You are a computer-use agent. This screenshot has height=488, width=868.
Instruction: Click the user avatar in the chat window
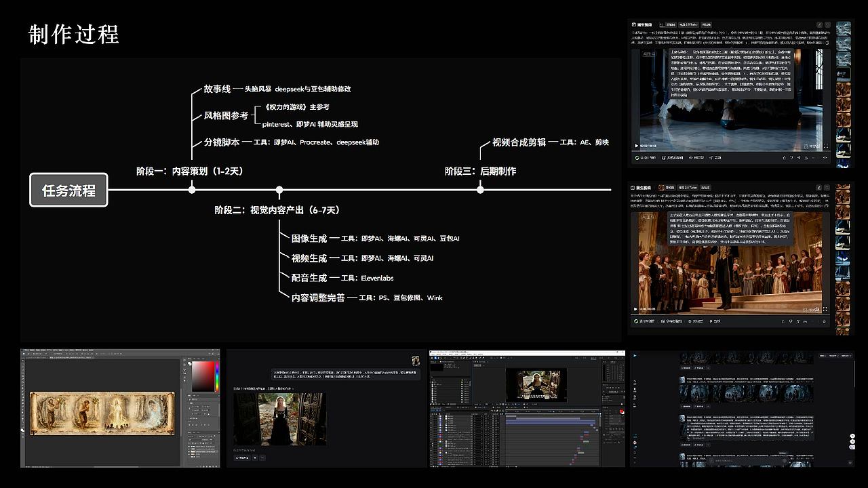point(415,361)
